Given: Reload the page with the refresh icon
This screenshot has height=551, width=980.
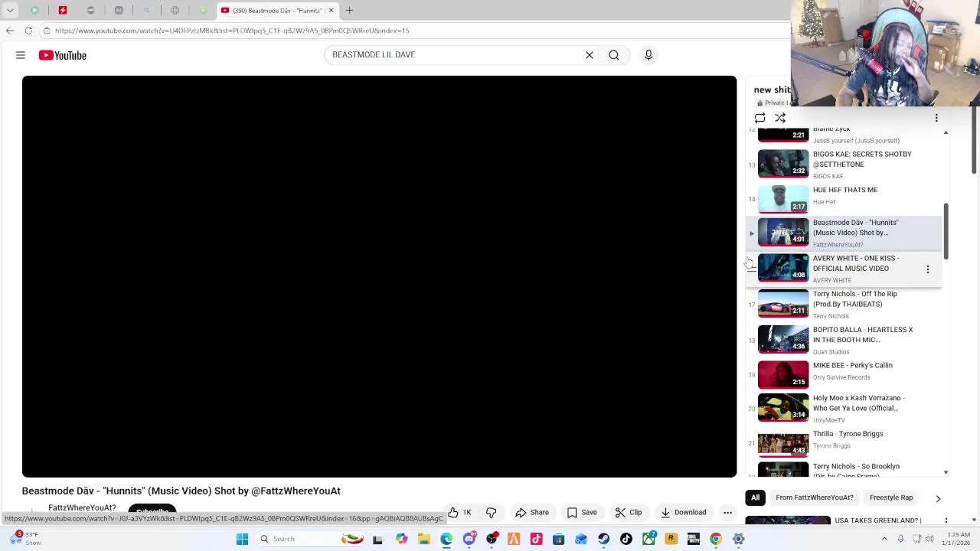Looking at the screenshot, I should (28, 31).
